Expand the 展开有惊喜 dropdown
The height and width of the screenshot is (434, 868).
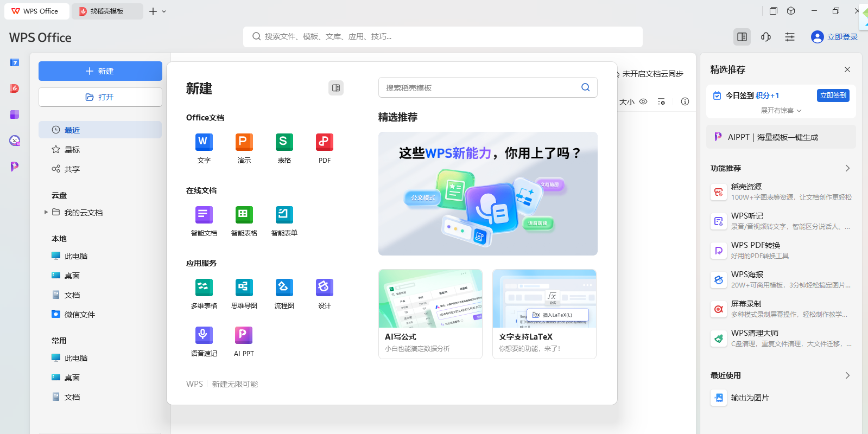tap(781, 110)
